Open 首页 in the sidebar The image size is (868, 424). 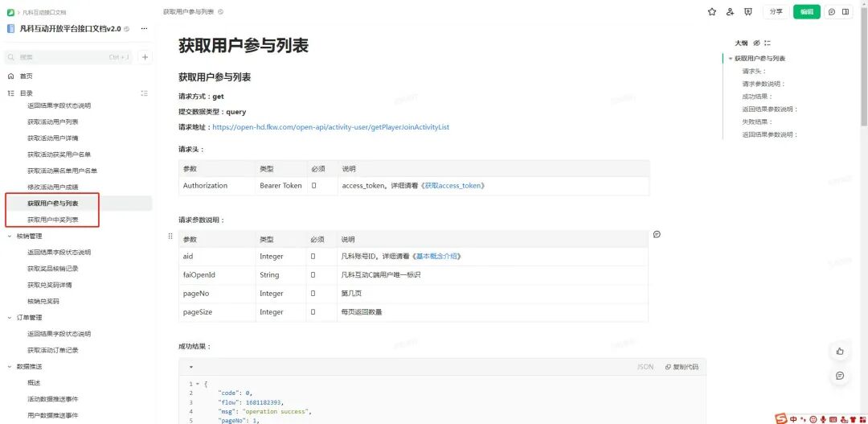26,76
